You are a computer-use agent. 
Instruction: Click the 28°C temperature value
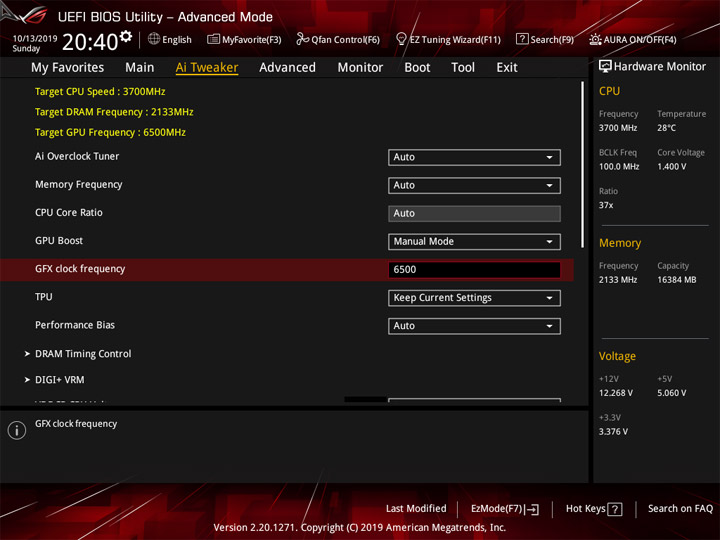(666, 128)
